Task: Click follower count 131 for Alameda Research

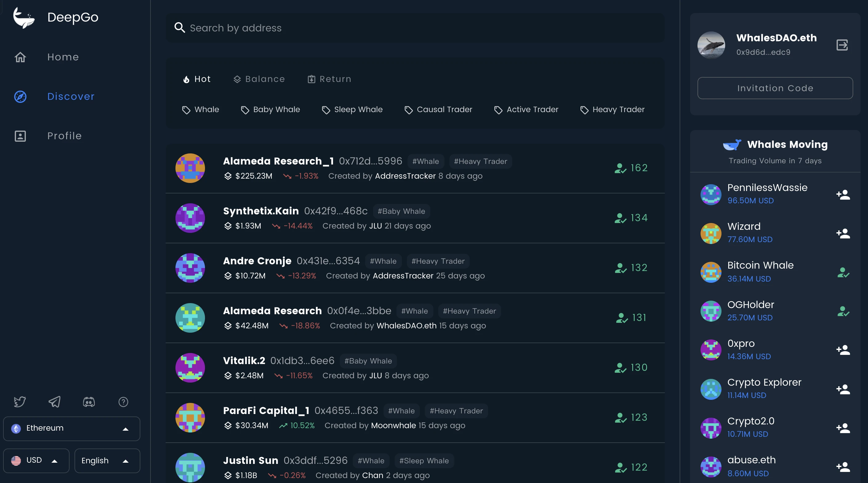Action: (x=631, y=318)
